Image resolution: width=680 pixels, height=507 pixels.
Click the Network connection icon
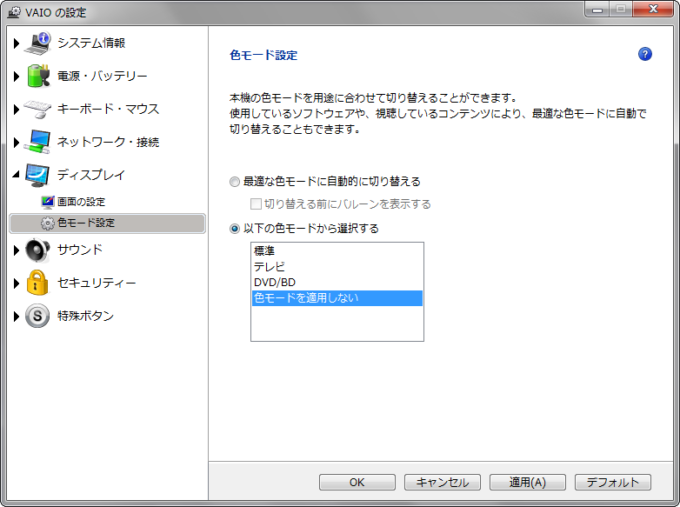pyautogui.click(x=37, y=142)
